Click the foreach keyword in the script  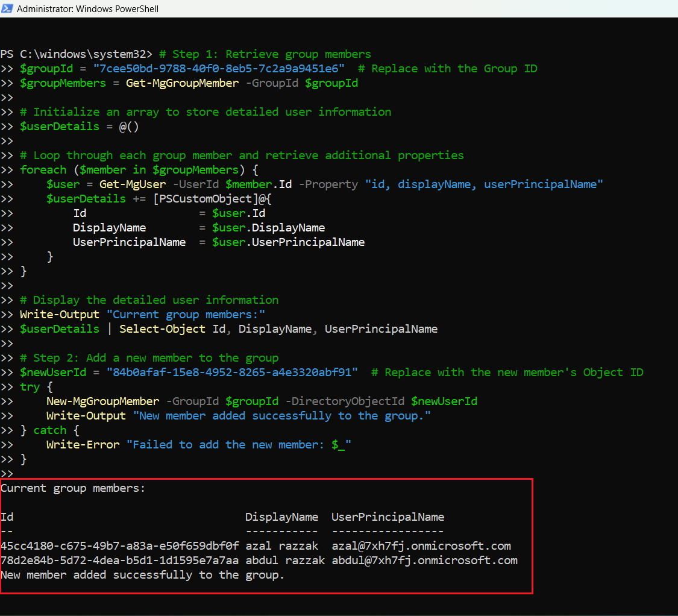43,170
